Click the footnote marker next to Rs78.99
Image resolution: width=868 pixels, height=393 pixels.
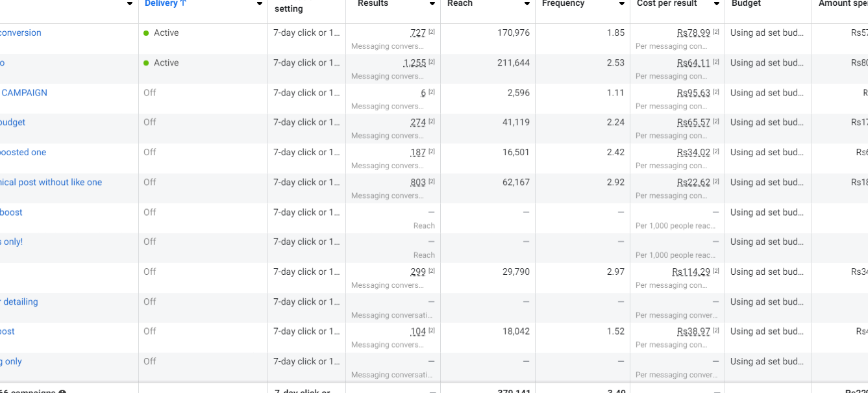(x=716, y=32)
